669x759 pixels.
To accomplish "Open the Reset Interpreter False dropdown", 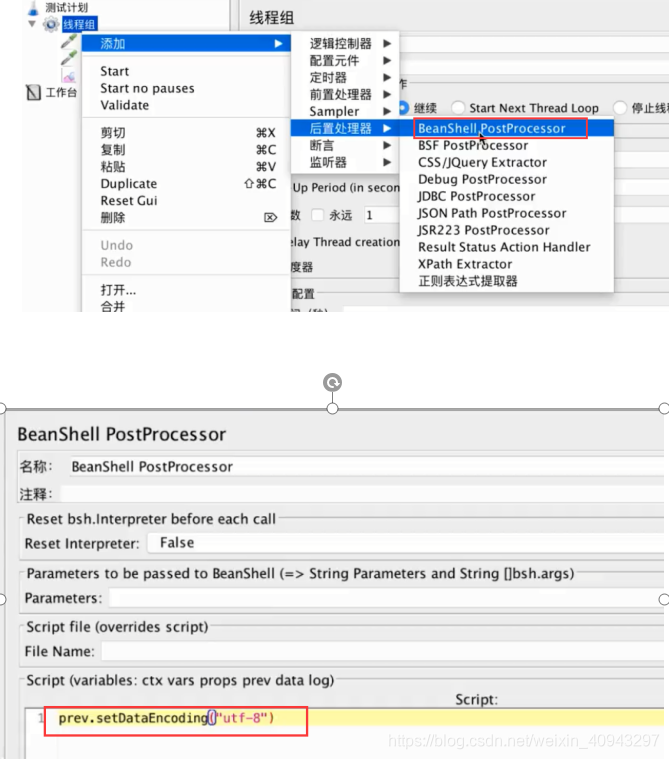I will (406, 543).
